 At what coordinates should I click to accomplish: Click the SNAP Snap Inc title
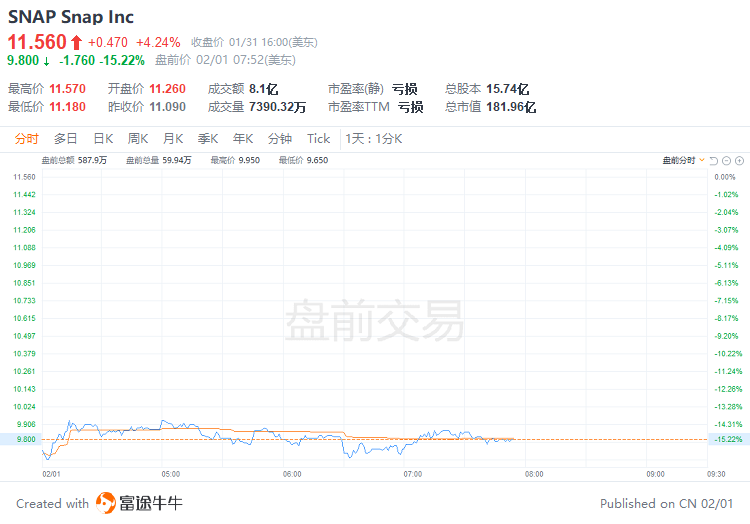[x=71, y=17]
